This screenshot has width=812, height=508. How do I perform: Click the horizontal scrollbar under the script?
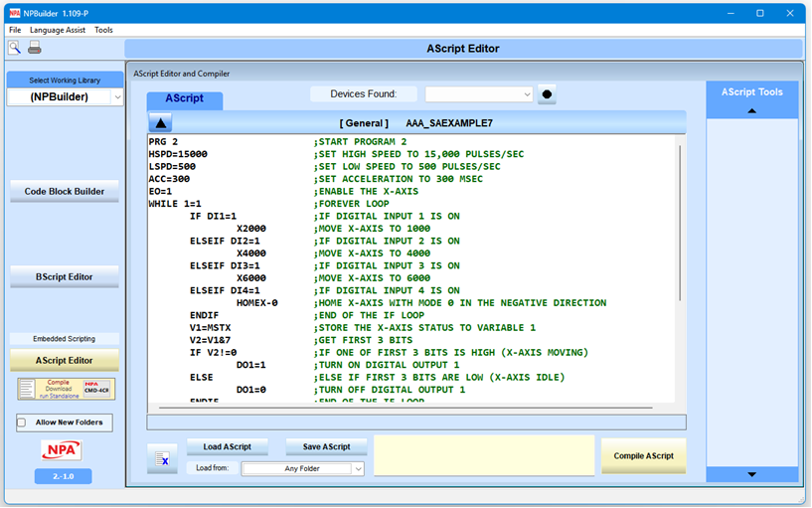click(x=405, y=408)
